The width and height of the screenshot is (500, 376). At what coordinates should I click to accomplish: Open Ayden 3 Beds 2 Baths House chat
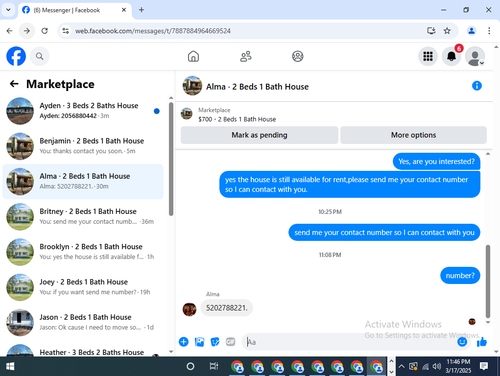(x=83, y=111)
